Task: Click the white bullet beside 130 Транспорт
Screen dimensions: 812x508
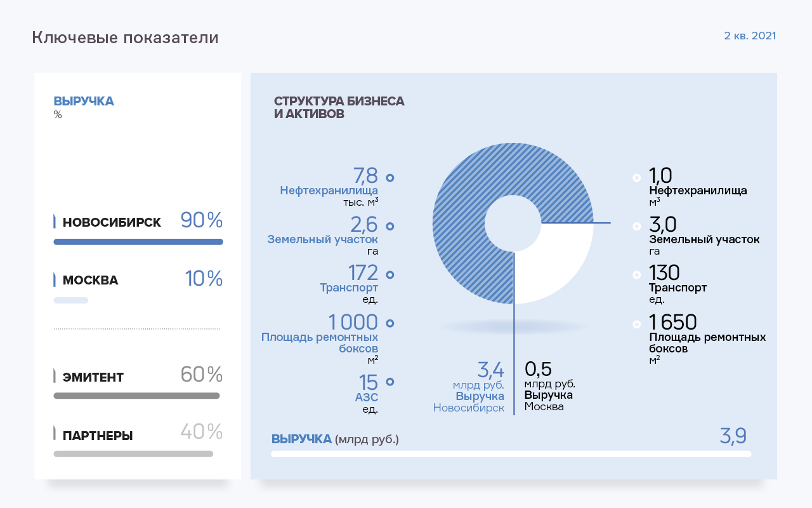Action: click(x=636, y=275)
